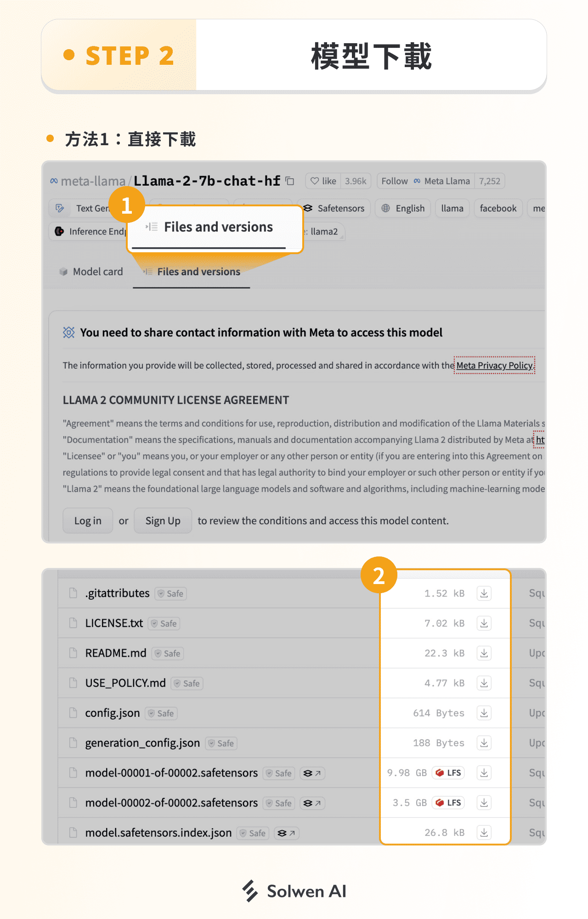Download model.safetensors.index.json icon
Screen dimensions: 588x919
tap(484, 833)
